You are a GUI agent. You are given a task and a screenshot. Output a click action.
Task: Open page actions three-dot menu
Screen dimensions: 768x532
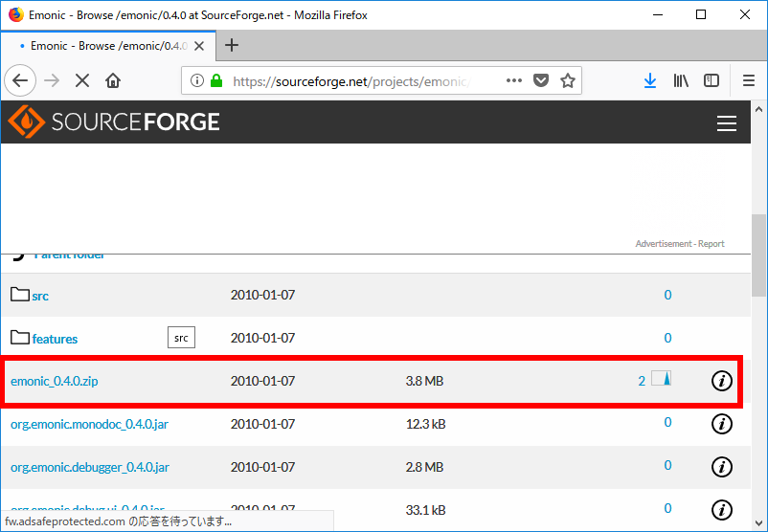tap(514, 80)
